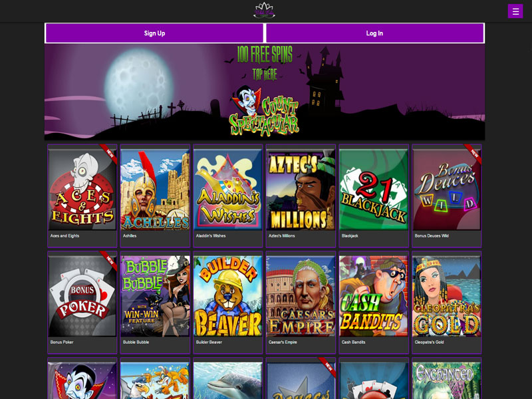Open the dolphin game thumbnail
Screen dimensions: 532x399
[x=228, y=378]
